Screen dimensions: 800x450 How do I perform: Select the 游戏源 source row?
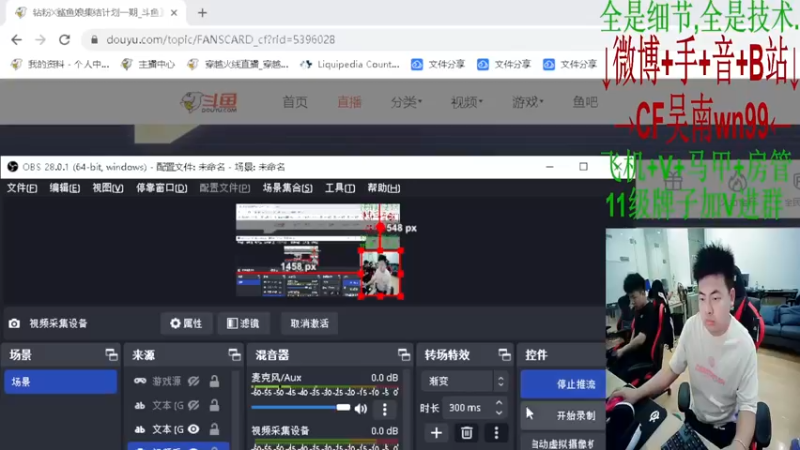tap(179, 381)
